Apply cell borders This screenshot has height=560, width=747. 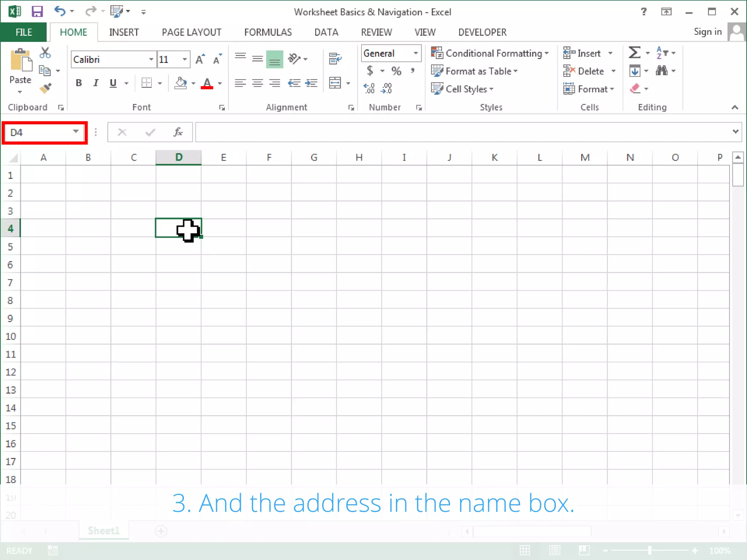click(147, 83)
